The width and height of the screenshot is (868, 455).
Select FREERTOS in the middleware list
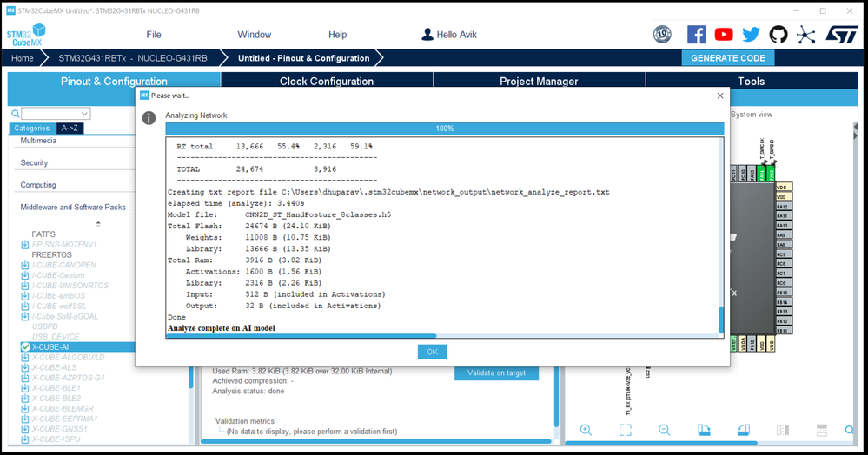[x=51, y=254]
